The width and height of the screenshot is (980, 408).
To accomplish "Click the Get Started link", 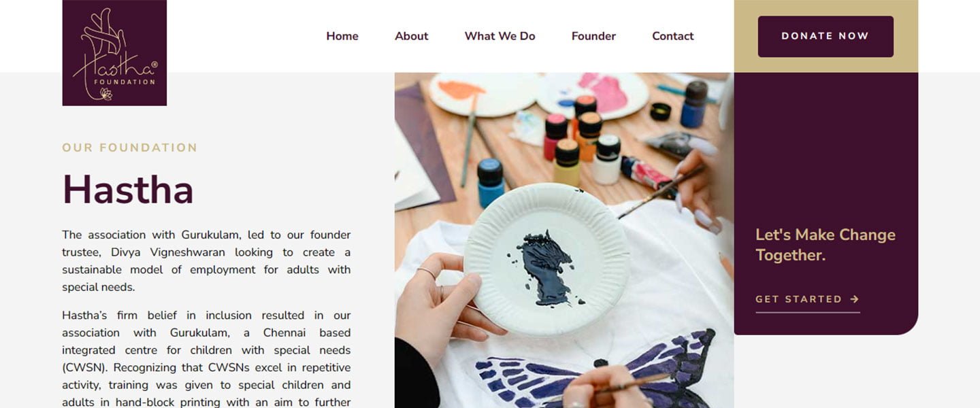I will tap(808, 299).
